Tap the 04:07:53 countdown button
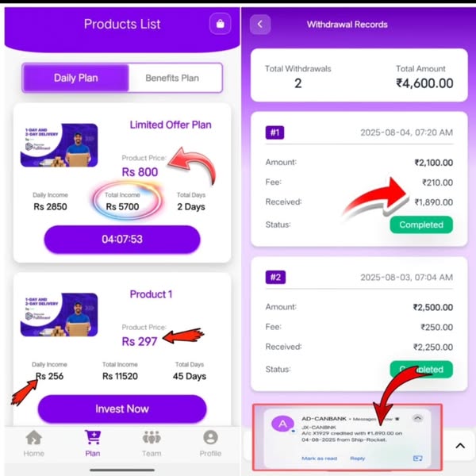This screenshot has height=476, width=476. (x=122, y=240)
